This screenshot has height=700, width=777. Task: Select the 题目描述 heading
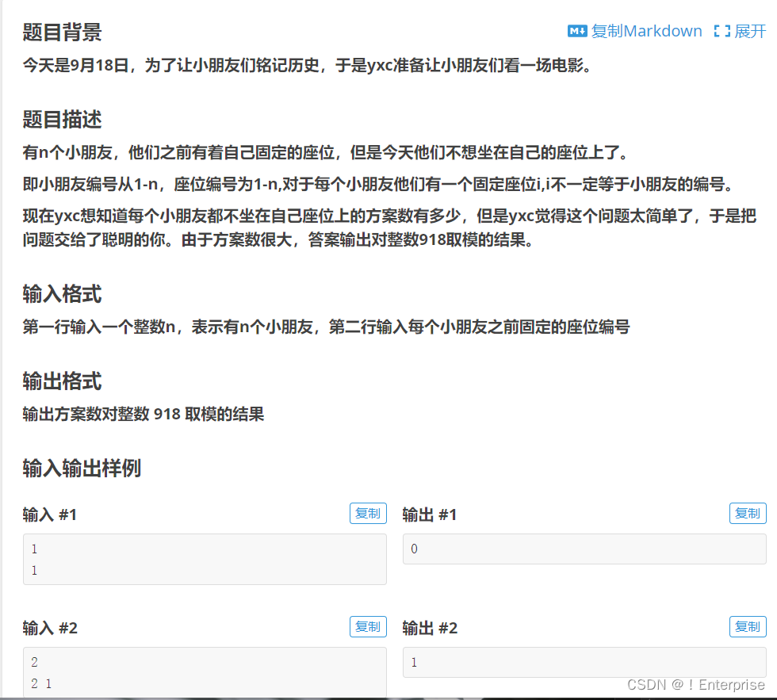pos(62,120)
